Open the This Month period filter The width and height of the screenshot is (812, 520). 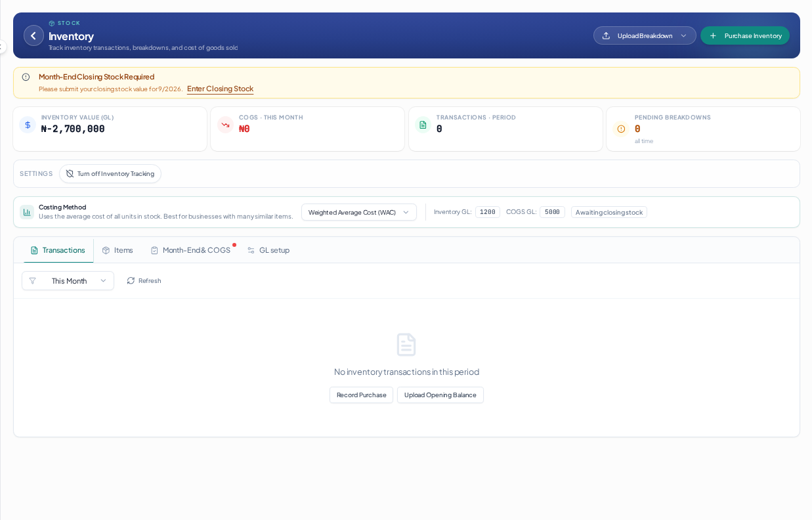68,281
